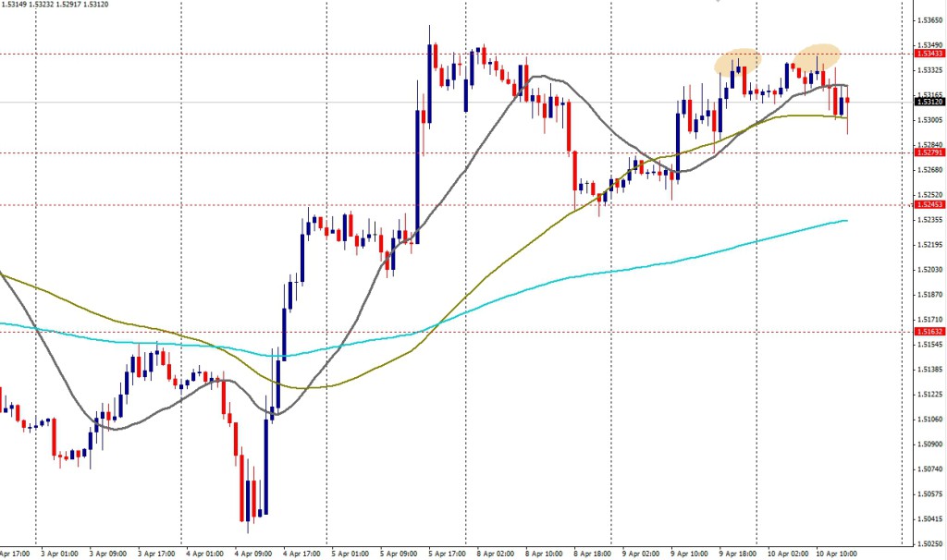The height and width of the screenshot is (560, 947).
Task: Click the 1.53650 price axis label
Action: point(928,20)
